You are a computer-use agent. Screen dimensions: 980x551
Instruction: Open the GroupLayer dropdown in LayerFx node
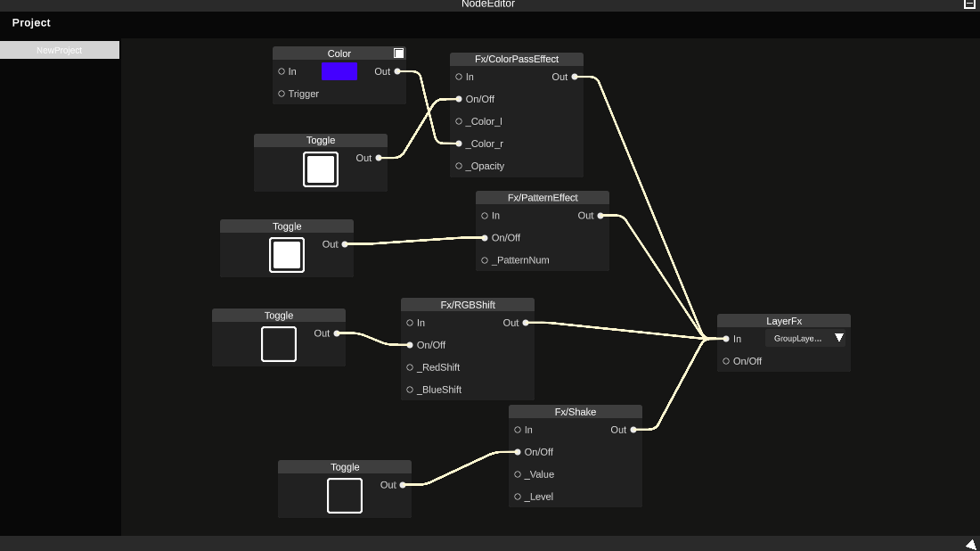click(805, 338)
